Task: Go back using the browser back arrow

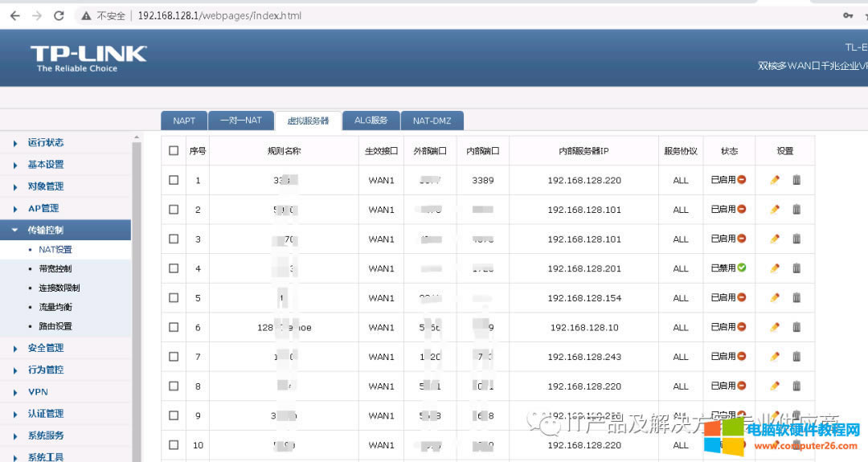Action: tap(15, 15)
